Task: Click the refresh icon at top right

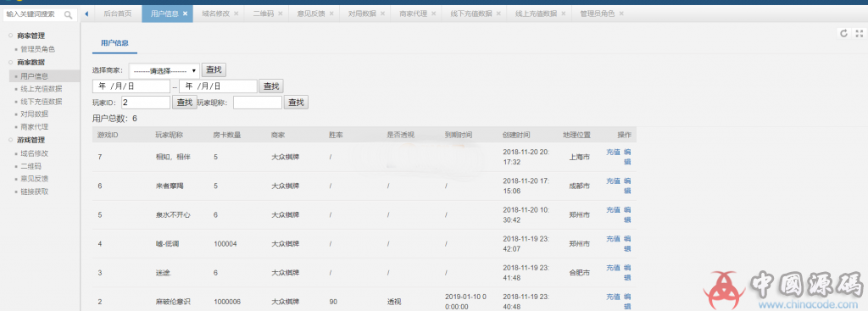Action: click(844, 33)
